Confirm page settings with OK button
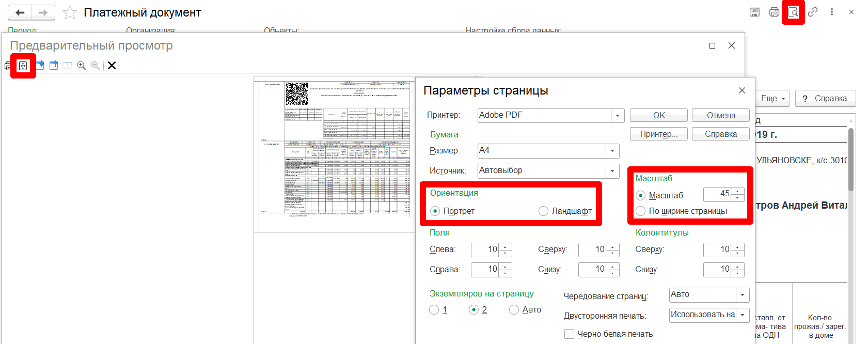This screenshot has width=868, height=344. click(x=659, y=115)
